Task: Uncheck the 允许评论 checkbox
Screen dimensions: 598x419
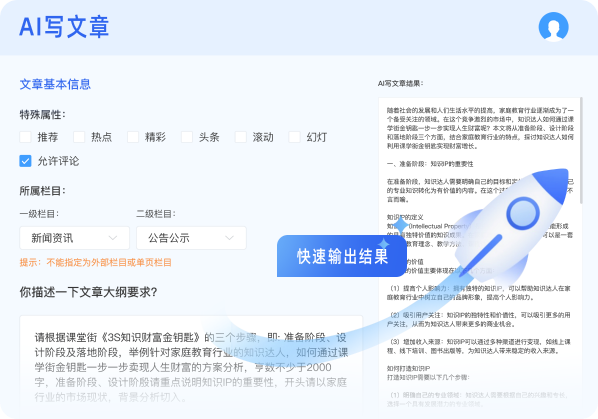Action: [x=25, y=161]
